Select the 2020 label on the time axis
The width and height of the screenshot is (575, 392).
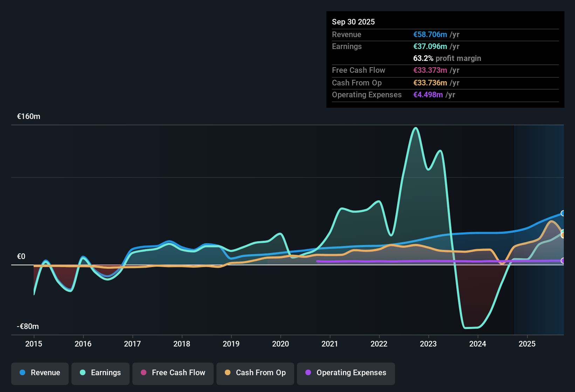point(280,344)
